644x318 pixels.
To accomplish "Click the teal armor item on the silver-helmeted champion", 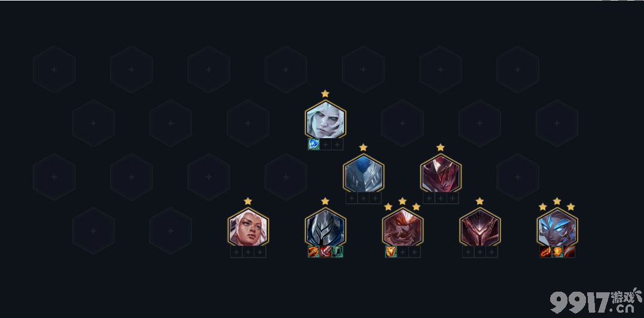I will (337, 252).
